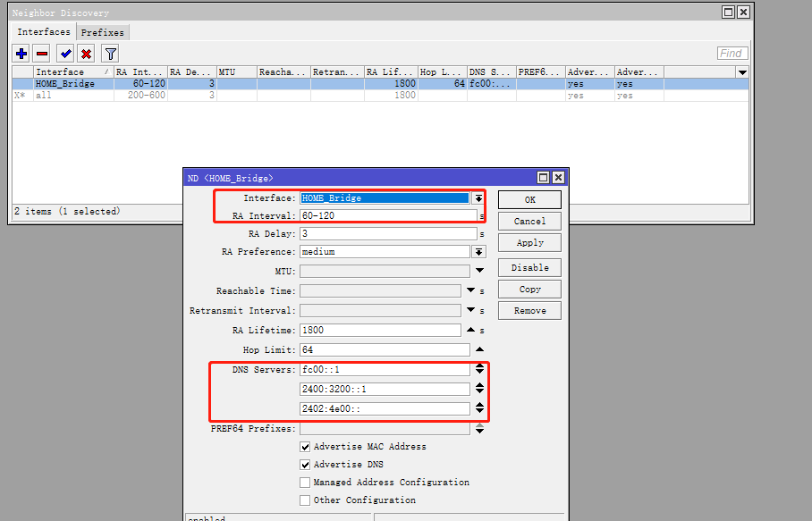Focus the Find search box
This screenshot has width=812, height=521.
click(x=732, y=54)
